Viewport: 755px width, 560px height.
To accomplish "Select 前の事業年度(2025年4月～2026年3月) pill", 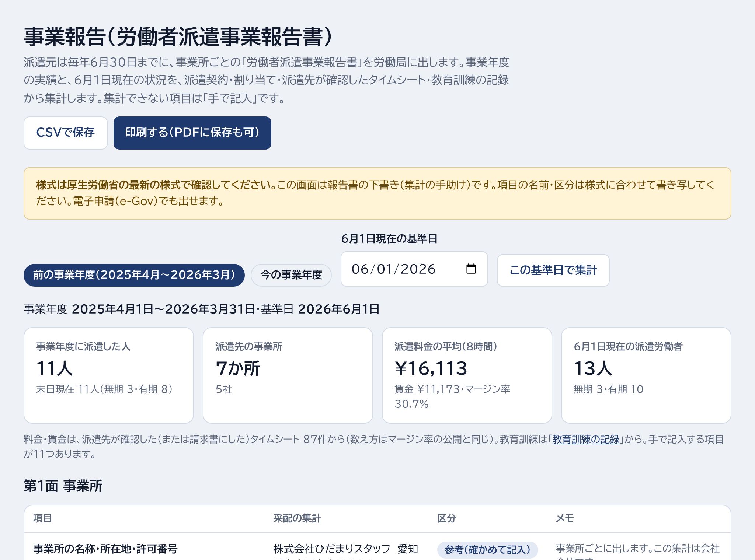I will [134, 275].
